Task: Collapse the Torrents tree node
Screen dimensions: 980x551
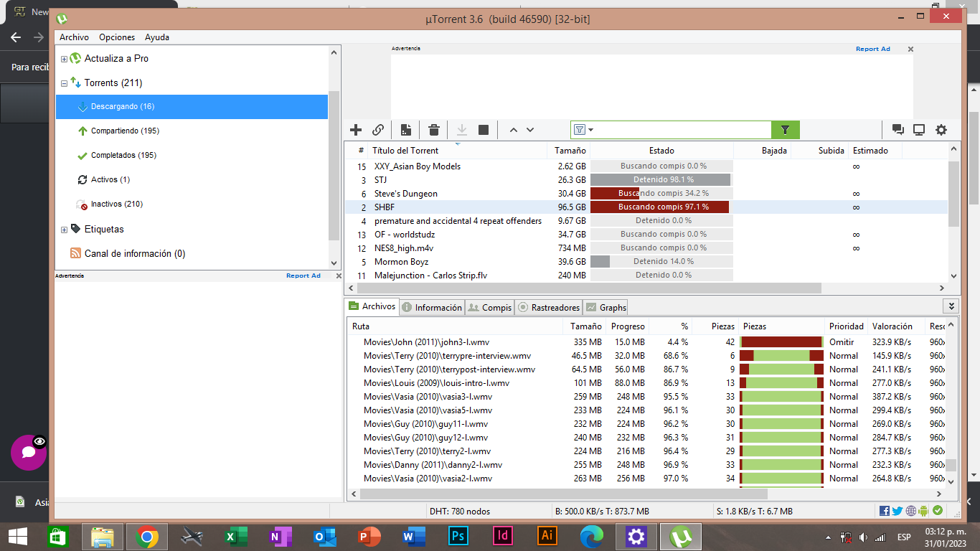Action: [x=64, y=83]
